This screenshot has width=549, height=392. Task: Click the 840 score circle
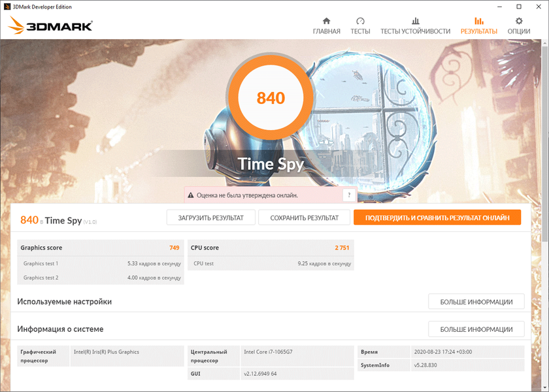coord(271,97)
